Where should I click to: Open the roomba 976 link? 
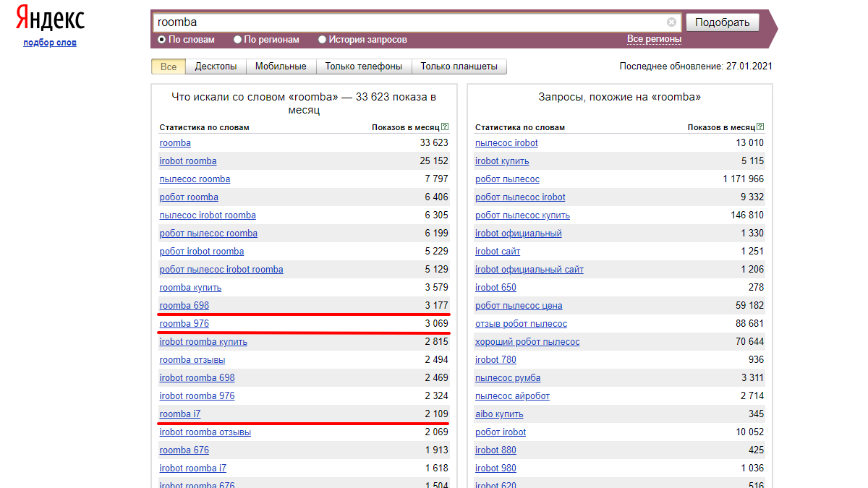pos(184,324)
